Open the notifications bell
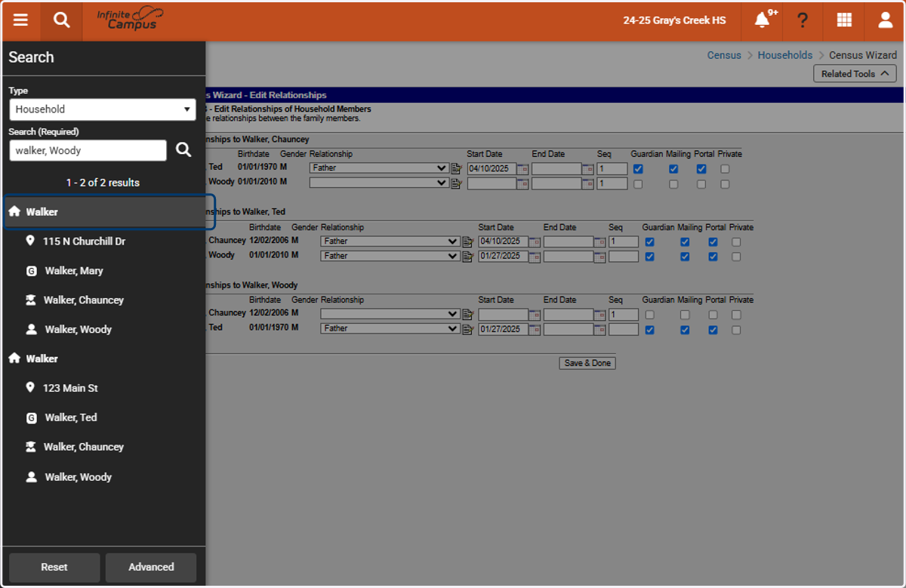This screenshot has height=588, width=906. click(763, 20)
